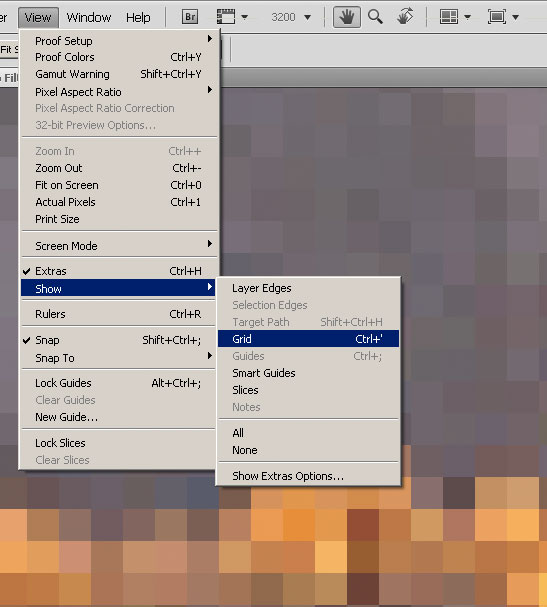This screenshot has width=547, height=607.
Task: Expand the View Extras dropdown arrow
Action: click(x=244, y=17)
